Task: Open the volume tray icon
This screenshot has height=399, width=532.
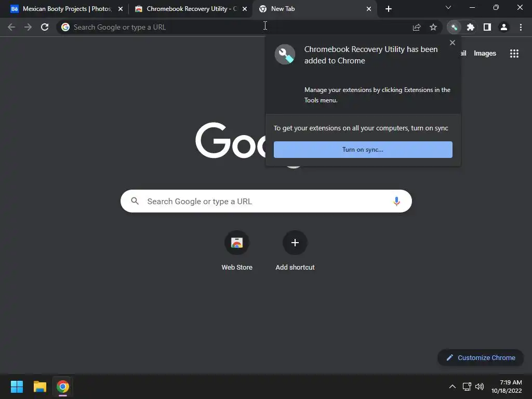Action: tap(480, 387)
